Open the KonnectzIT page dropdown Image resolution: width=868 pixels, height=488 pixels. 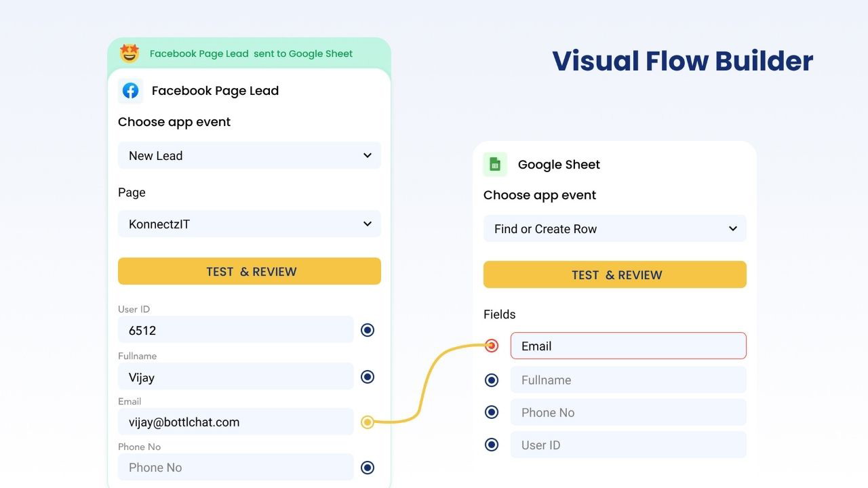[250, 224]
